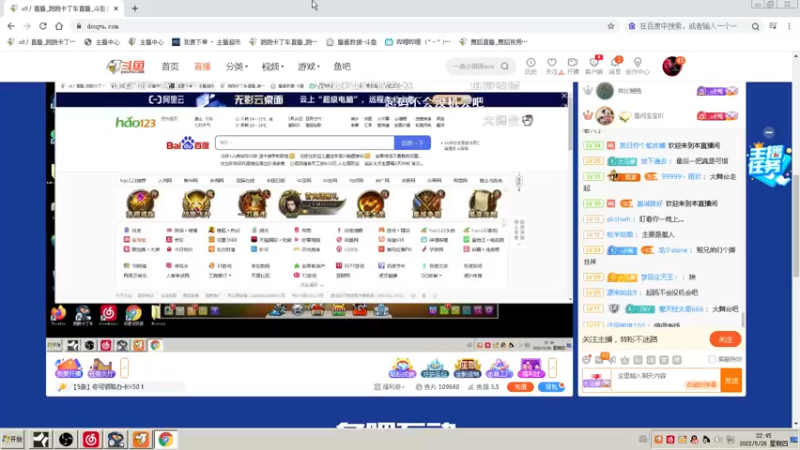Click the 全新座驾 gift icon
Screen dimensions: 800x450
[467, 368]
